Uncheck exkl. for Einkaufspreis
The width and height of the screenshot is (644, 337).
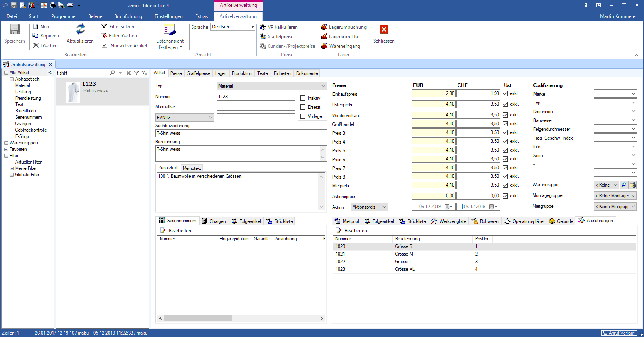(x=505, y=93)
